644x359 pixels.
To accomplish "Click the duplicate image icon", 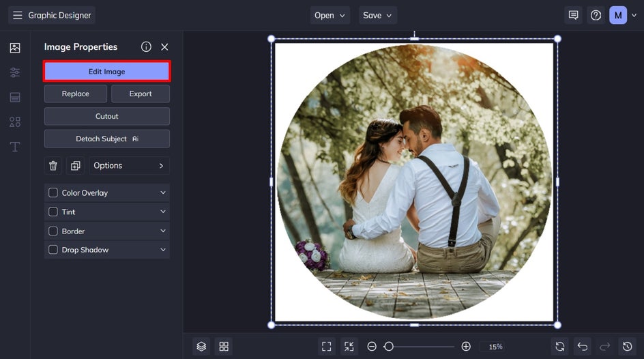I will [75, 166].
